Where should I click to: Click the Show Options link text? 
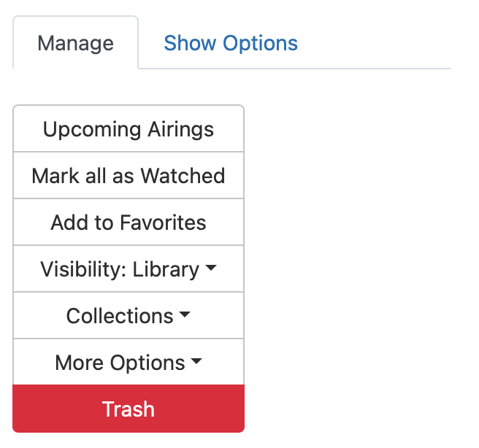(x=231, y=43)
